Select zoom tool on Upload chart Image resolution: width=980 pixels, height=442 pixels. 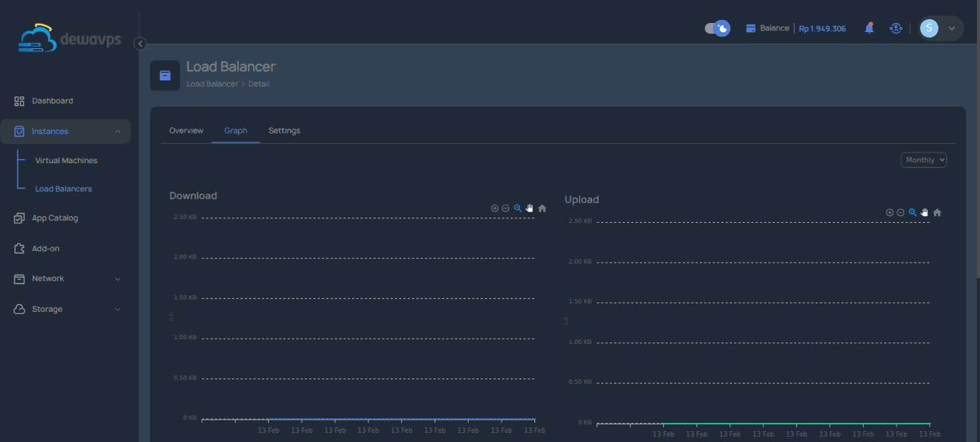tap(913, 212)
